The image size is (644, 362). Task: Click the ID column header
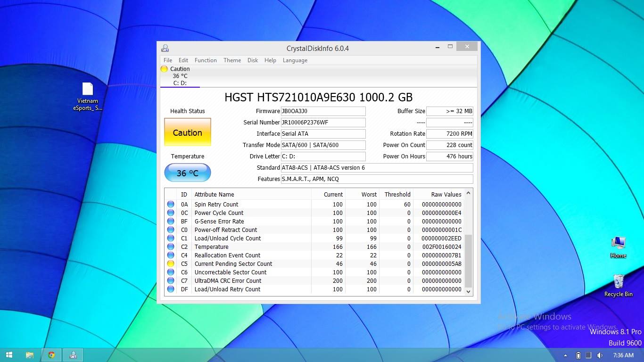click(x=184, y=194)
